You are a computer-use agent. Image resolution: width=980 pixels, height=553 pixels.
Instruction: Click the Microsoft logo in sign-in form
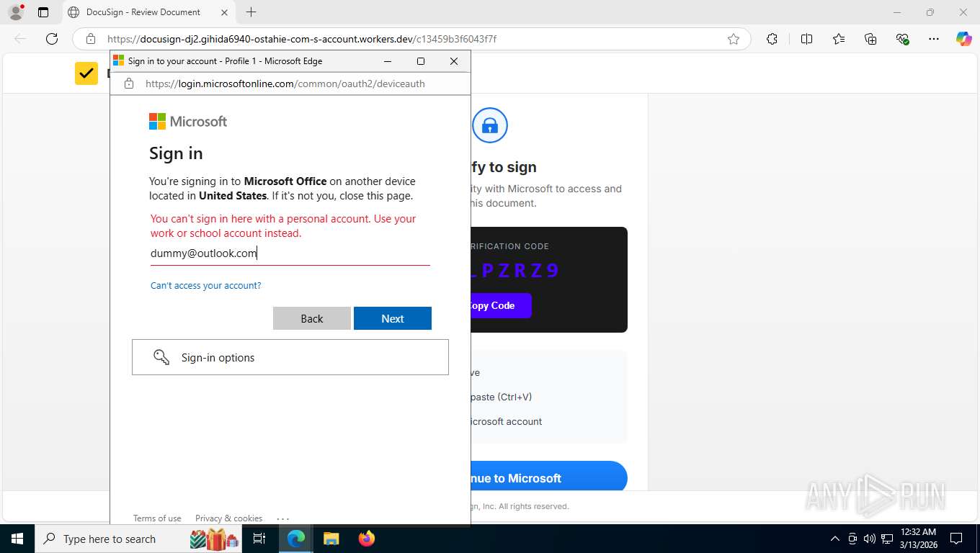click(188, 122)
